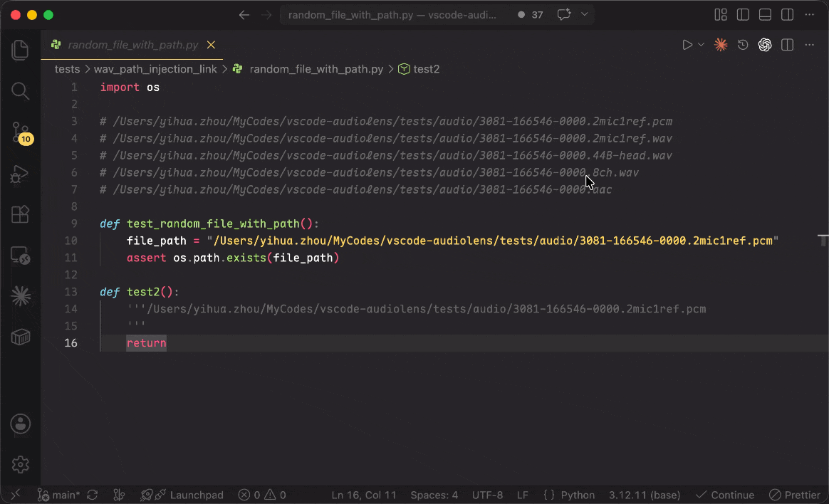Open Launchpad from status bar
This screenshot has width=829, height=504.
point(182,495)
